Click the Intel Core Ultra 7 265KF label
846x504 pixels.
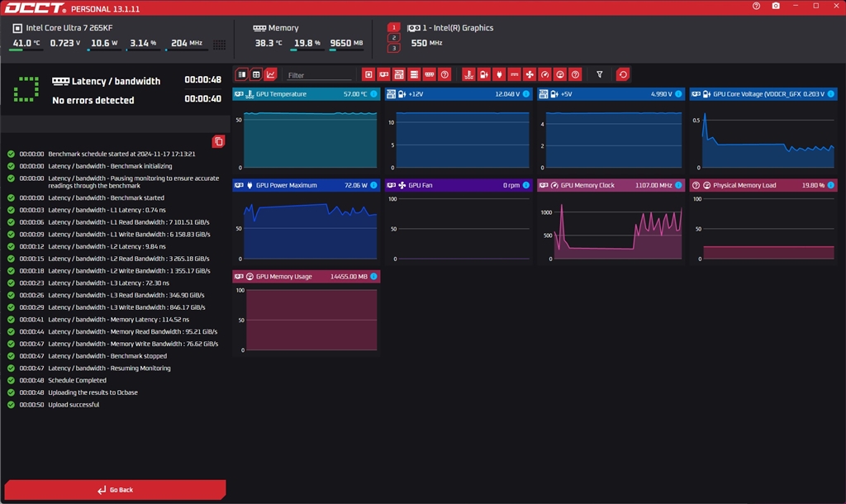coord(69,27)
